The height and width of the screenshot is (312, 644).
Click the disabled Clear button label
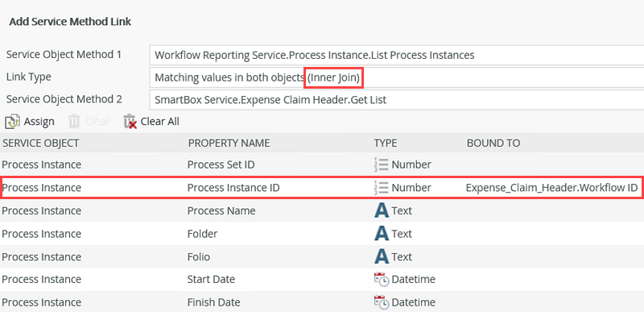(x=97, y=122)
